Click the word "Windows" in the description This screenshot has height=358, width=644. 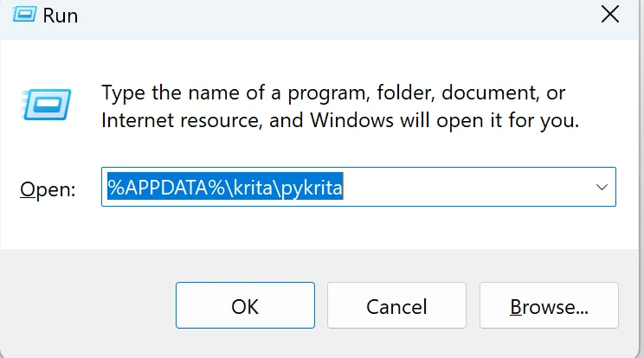pos(351,120)
